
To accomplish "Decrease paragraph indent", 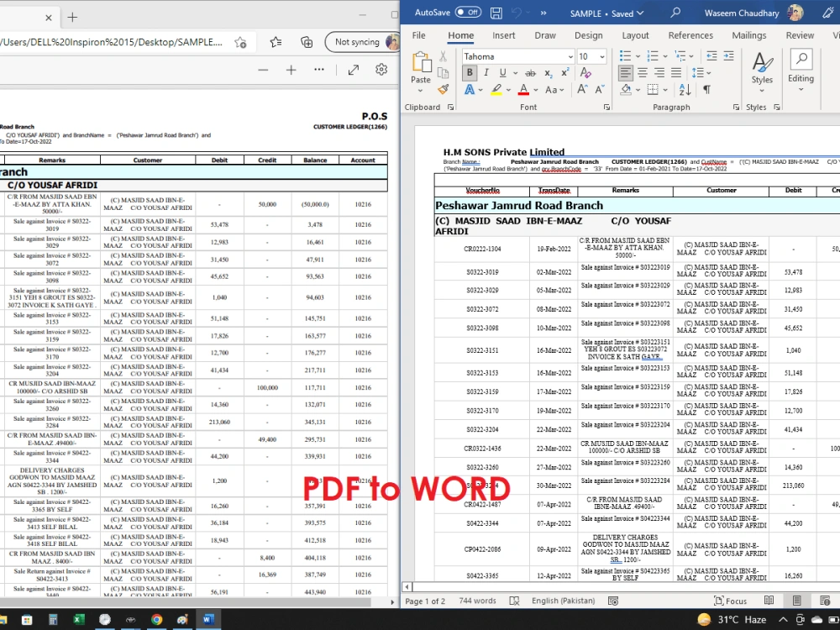I will click(711, 56).
